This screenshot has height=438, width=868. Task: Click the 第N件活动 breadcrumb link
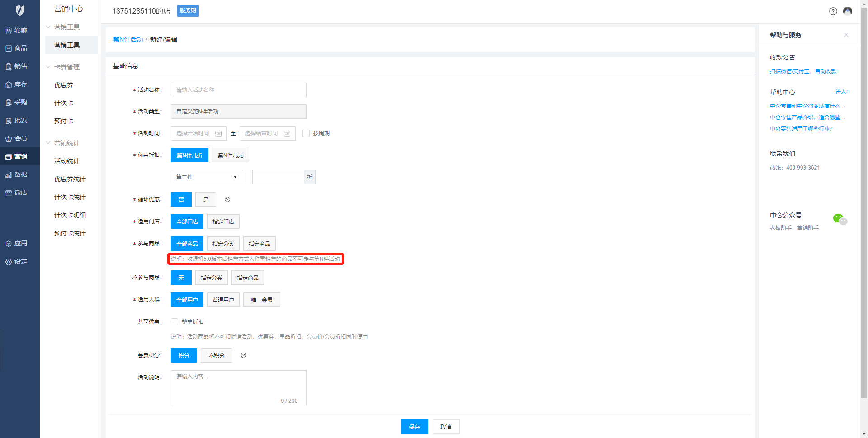click(127, 39)
